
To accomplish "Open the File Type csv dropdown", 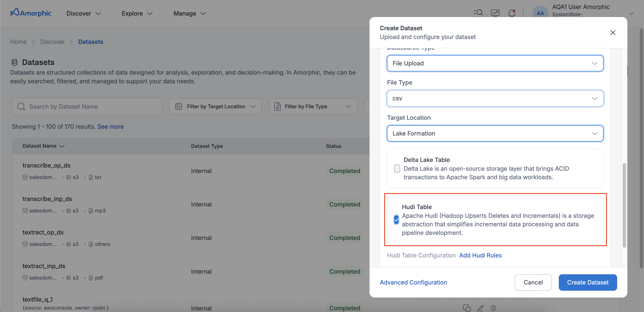I will click(x=495, y=98).
